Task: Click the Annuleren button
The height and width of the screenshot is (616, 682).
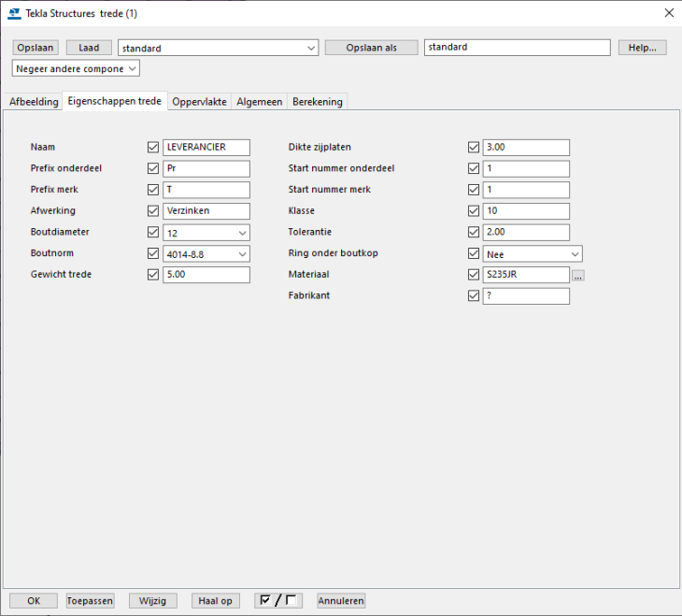Action: (x=341, y=601)
